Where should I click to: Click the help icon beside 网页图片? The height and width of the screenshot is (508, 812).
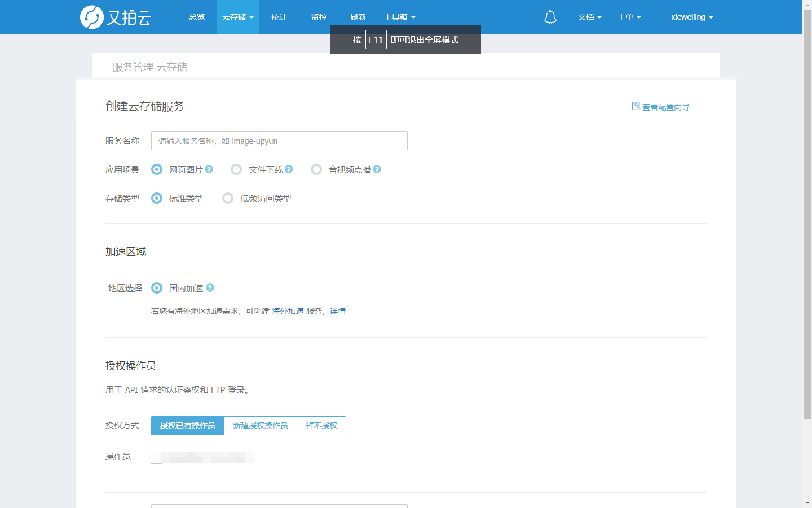pos(209,169)
